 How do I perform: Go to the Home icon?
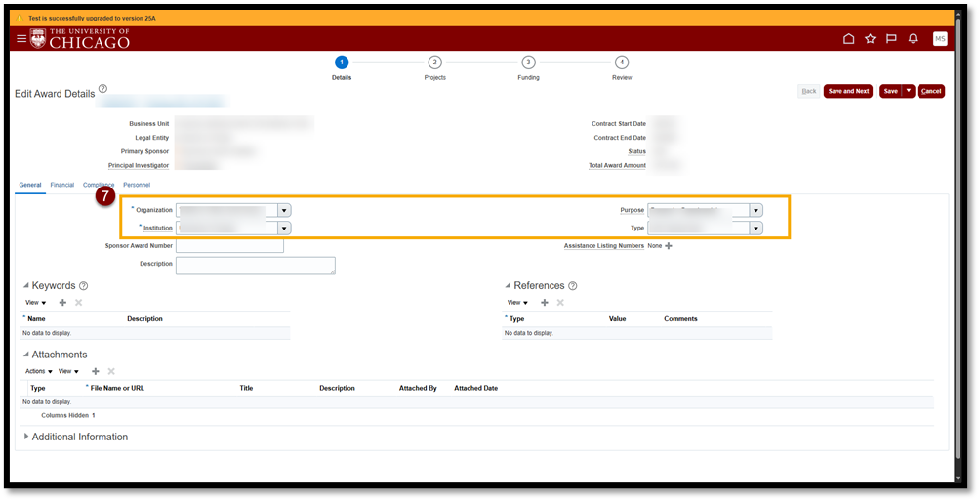pyautogui.click(x=848, y=39)
